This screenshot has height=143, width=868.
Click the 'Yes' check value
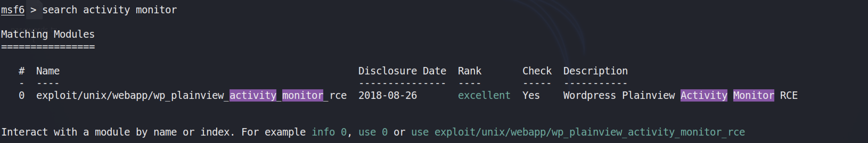[531, 95]
